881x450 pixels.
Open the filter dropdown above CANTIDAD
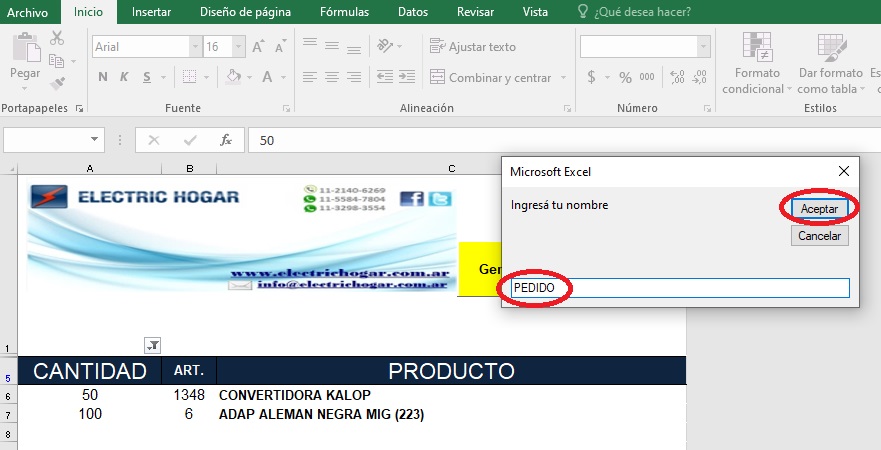[x=152, y=346]
